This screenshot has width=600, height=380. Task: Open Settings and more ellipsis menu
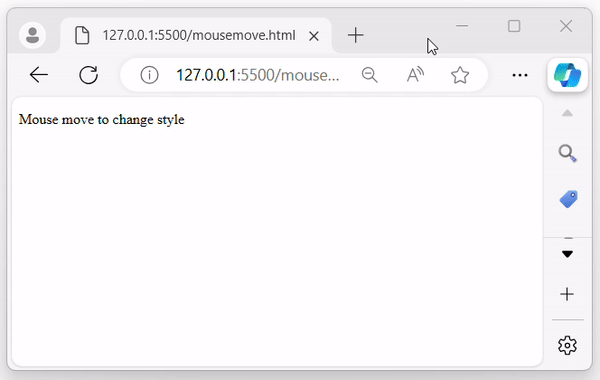pyautogui.click(x=520, y=75)
